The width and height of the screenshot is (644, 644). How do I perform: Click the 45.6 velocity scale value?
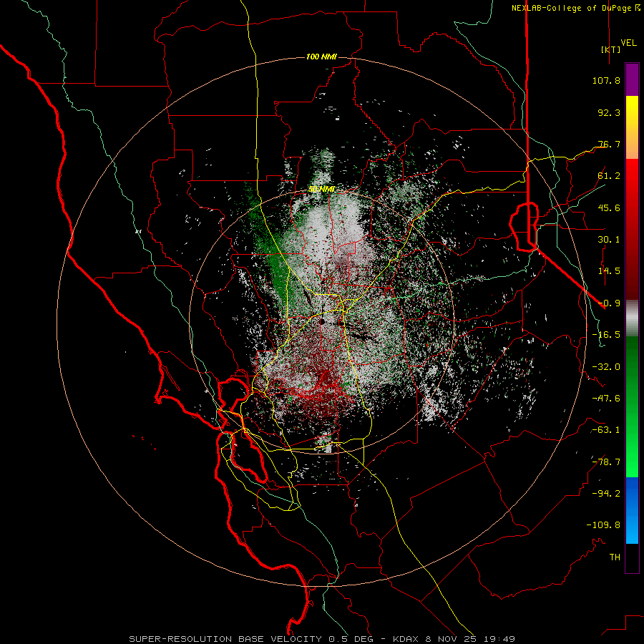[609, 208]
